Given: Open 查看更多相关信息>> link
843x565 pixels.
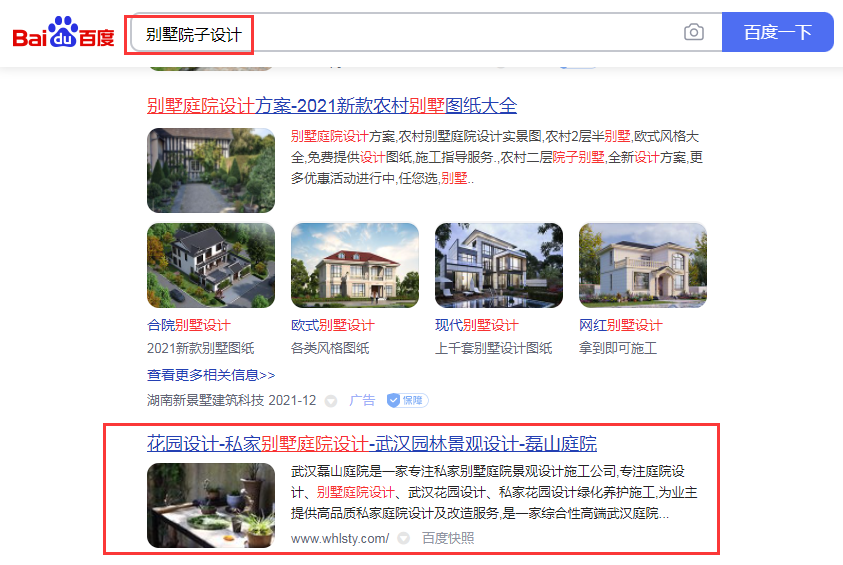Looking at the screenshot, I should click(211, 375).
